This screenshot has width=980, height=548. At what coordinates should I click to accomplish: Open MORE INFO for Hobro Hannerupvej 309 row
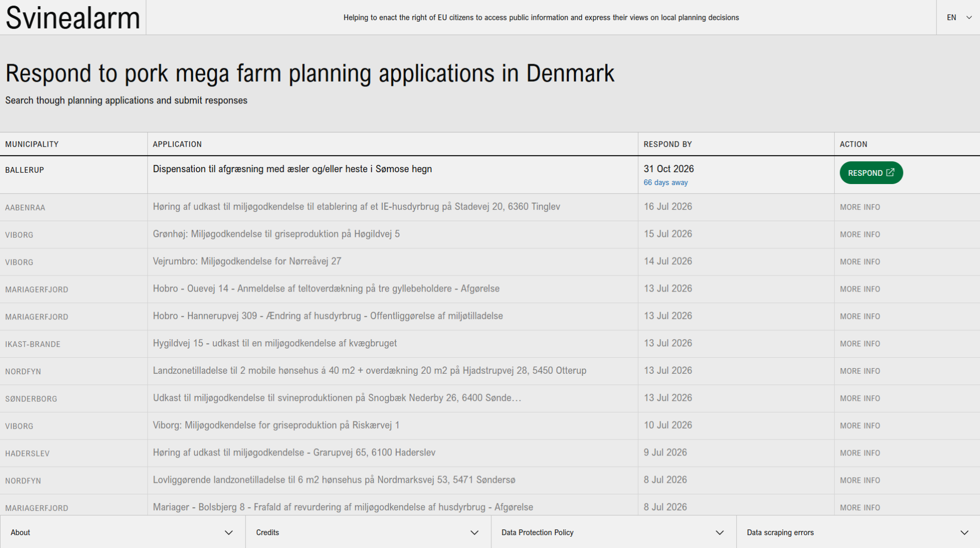[x=860, y=316]
